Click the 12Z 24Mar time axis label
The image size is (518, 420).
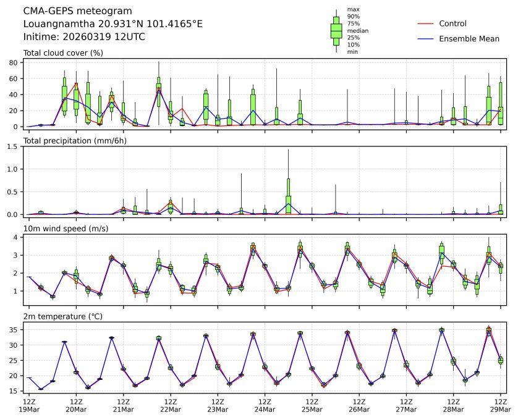click(265, 405)
